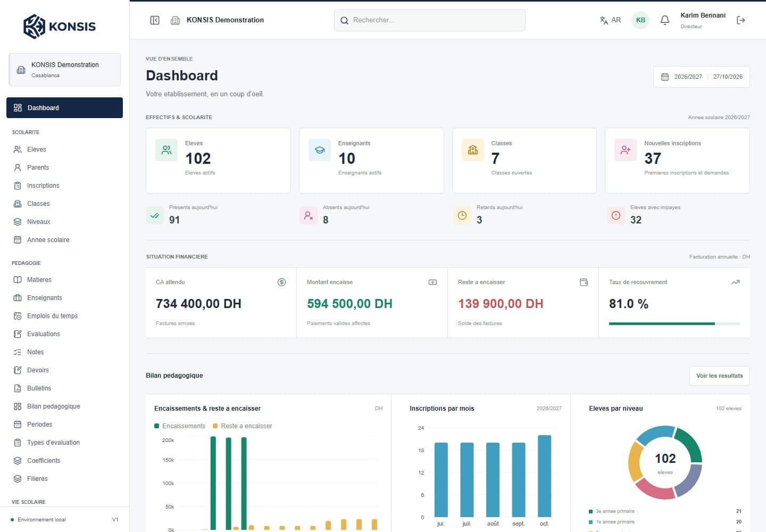Click the Absents aujourd'hui user-x icon
This screenshot has width=766, height=532.
(x=309, y=215)
